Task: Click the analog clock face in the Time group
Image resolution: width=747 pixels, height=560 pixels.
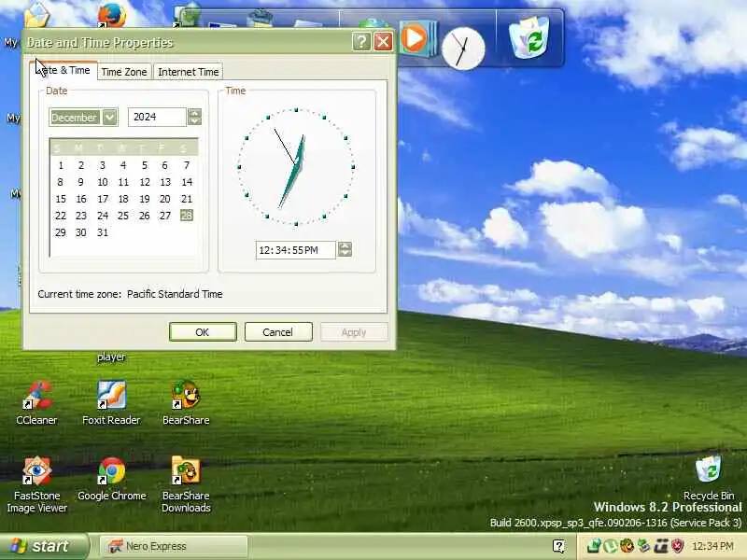Action: pos(296,167)
